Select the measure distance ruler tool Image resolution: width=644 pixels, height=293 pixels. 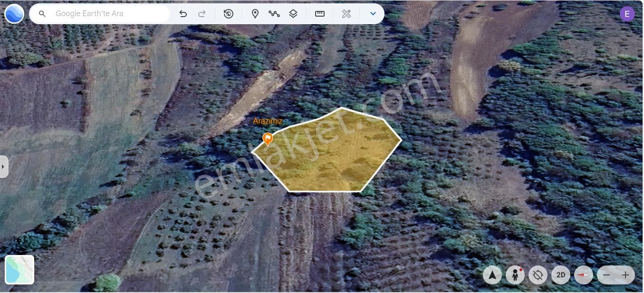319,13
